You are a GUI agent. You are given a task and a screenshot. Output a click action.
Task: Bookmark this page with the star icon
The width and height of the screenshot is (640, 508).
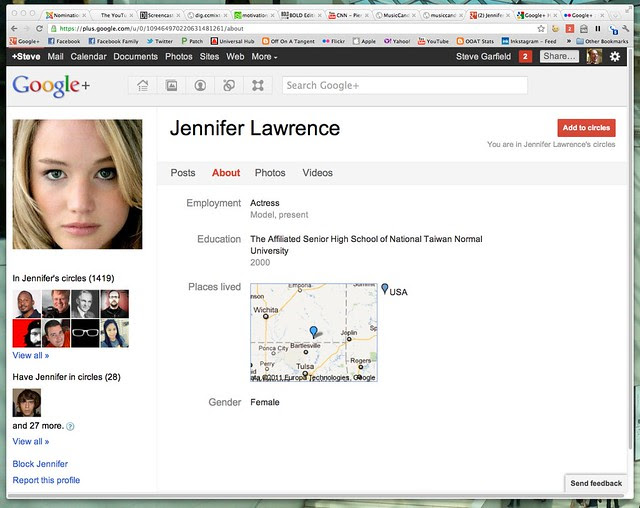[x=541, y=29]
